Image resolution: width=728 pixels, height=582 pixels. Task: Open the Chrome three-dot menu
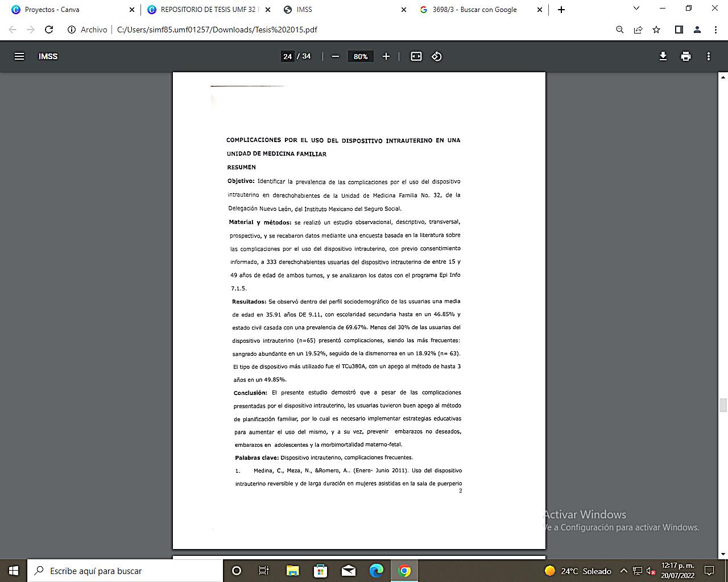(715, 30)
